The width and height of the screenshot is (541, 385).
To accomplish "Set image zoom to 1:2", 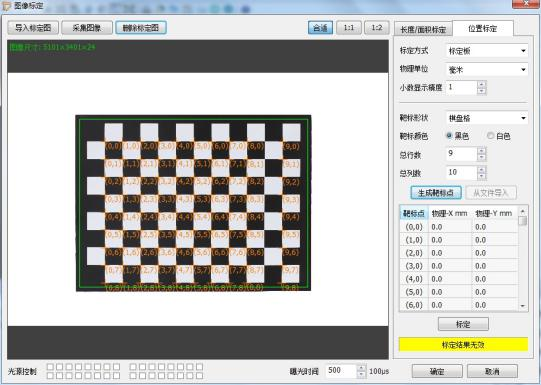I will 377,28.
